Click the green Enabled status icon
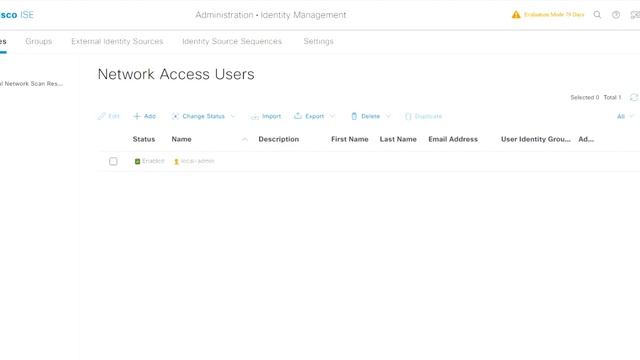The image size is (640, 360). [137, 161]
